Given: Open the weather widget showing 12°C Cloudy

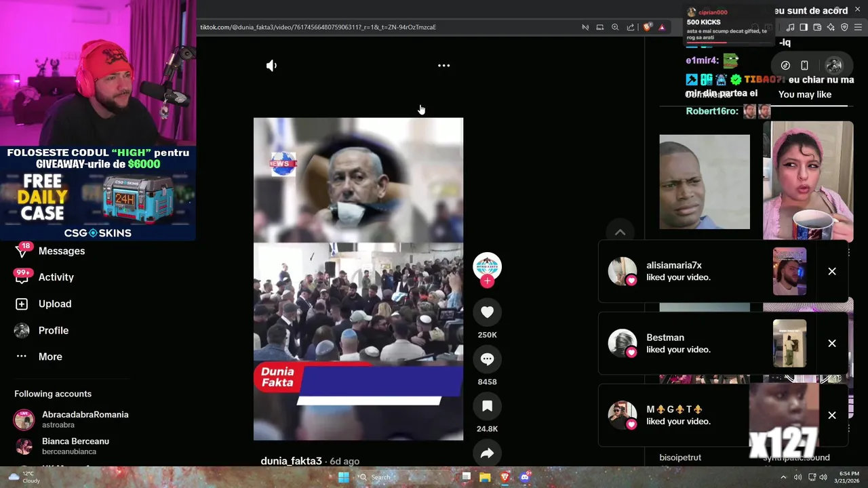Looking at the screenshot, I should pyautogui.click(x=24, y=477).
